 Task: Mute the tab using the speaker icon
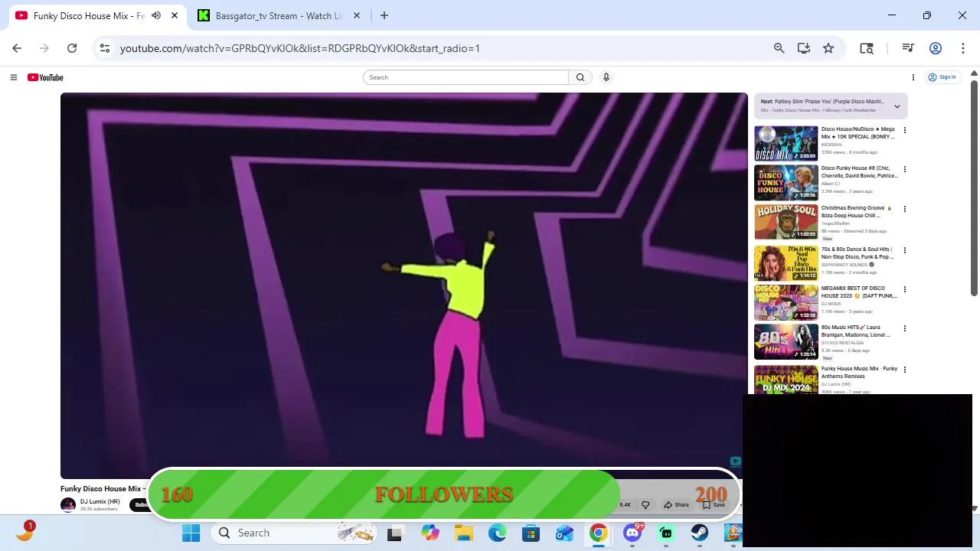click(x=156, y=15)
